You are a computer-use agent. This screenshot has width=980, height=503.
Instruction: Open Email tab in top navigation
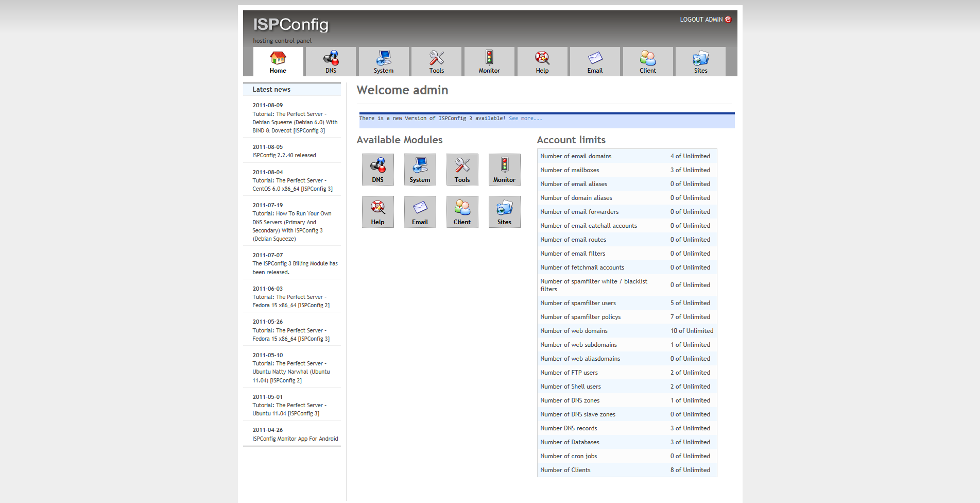[x=595, y=62]
